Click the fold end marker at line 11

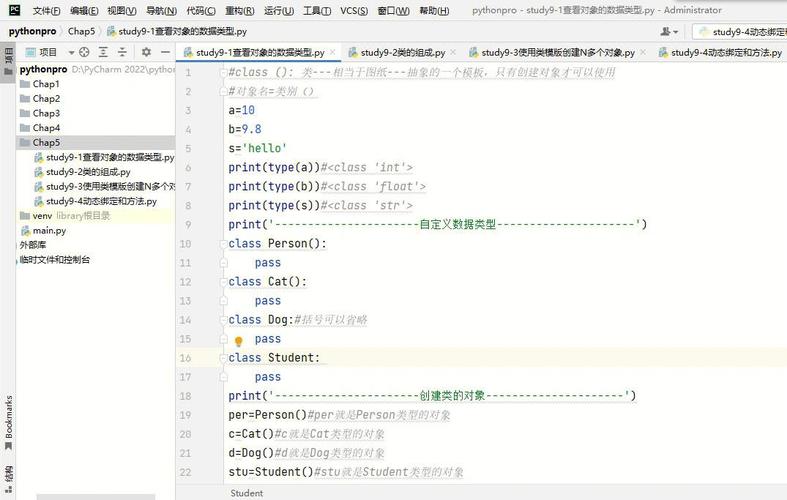(x=223, y=263)
